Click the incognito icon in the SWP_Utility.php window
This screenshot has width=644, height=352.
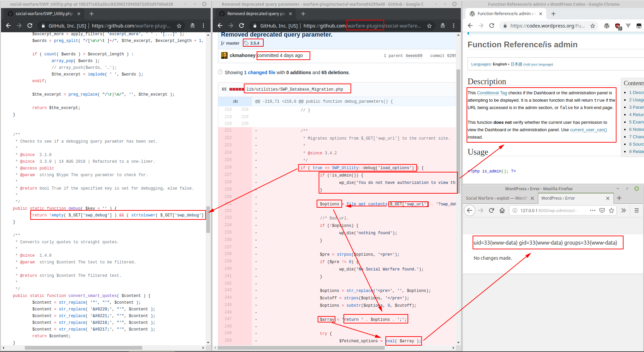pyautogui.click(x=193, y=26)
